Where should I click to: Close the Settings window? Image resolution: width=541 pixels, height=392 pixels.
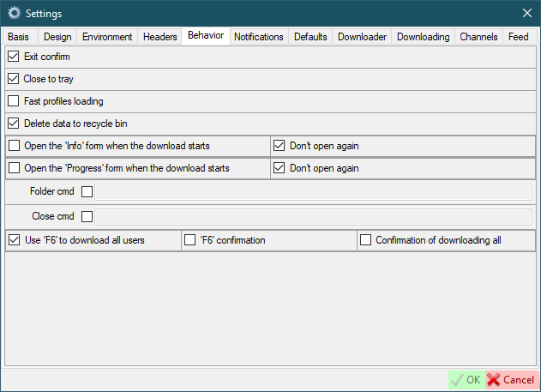pos(526,14)
